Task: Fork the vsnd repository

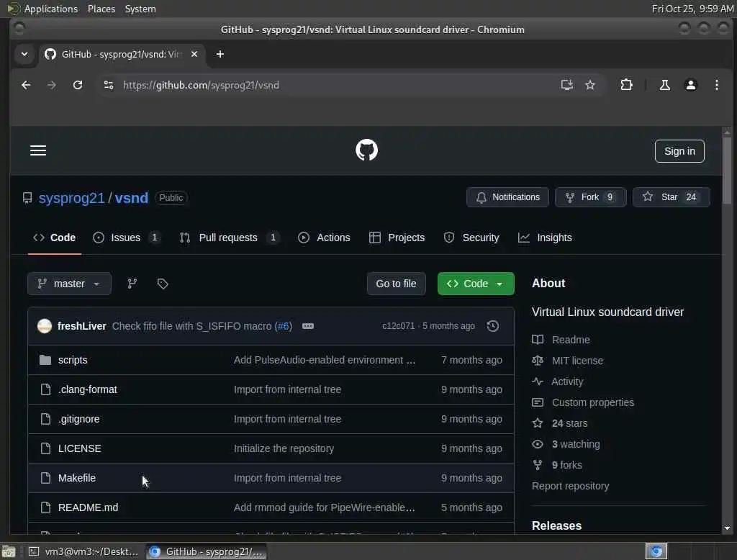Action: [590, 197]
